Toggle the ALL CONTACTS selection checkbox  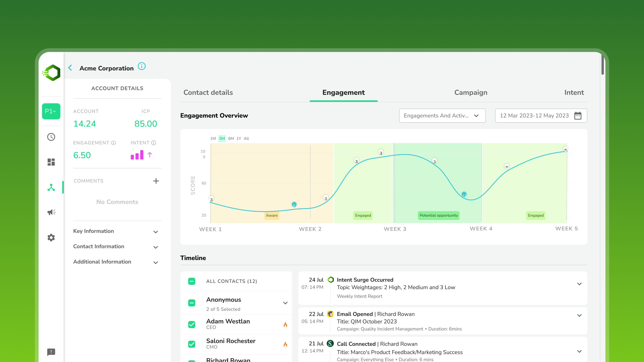tap(192, 281)
